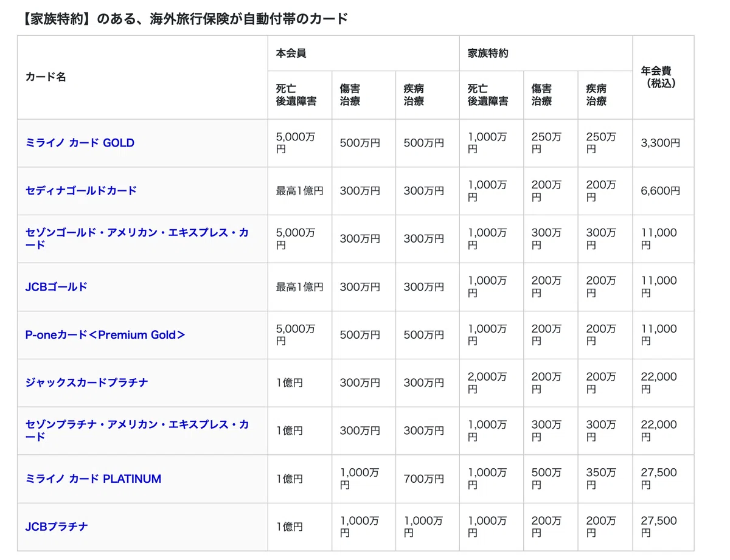The height and width of the screenshot is (560, 730).
Task: Click 27,500円 fee in JCBプラチナ row
Action: point(663,527)
